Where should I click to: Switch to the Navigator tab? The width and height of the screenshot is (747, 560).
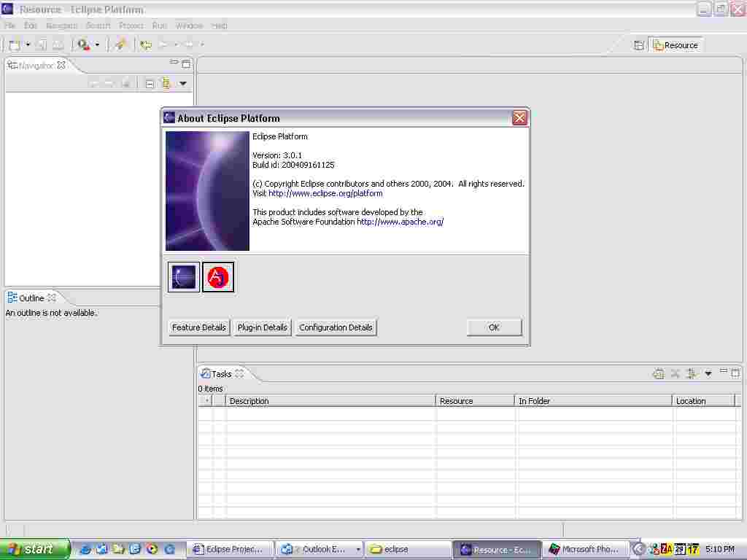(x=36, y=65)
